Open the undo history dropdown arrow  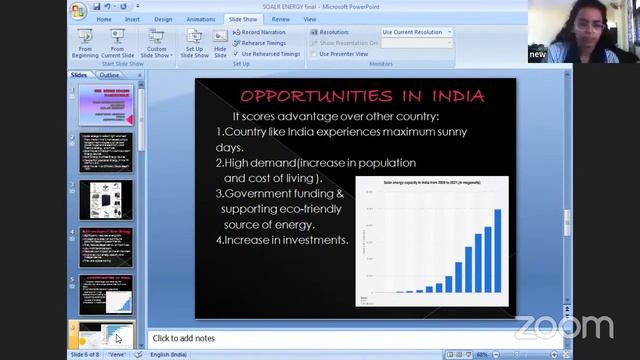[x=114, y=7]
